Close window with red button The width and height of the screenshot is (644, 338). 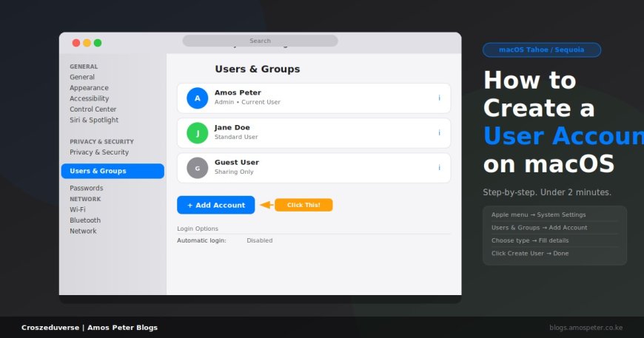click(76, 43)
